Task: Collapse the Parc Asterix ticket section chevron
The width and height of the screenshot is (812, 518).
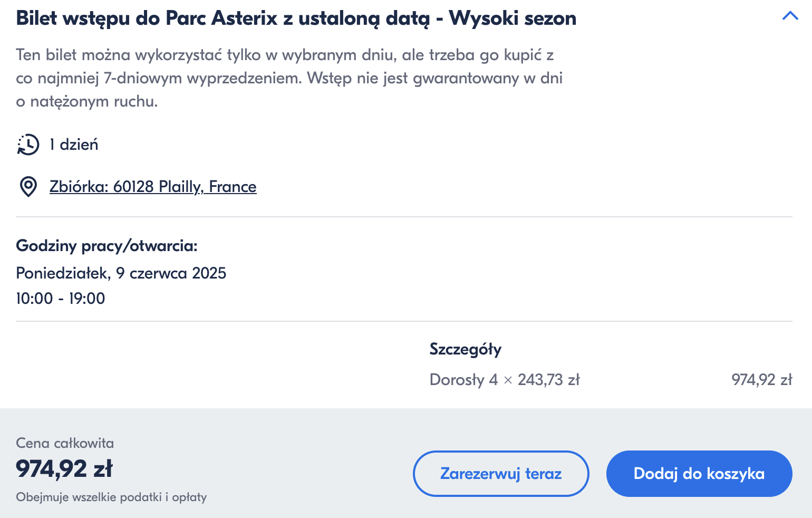Action: [x=790, y=16]
